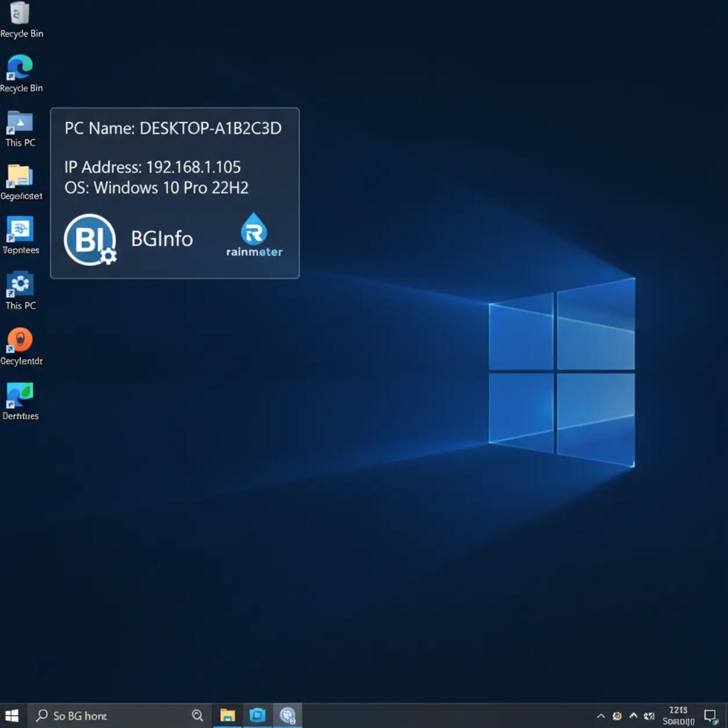Select the Recycle Bin trash can icon
The width and height of the screenshot is (728, 728).
click(20, 12)
